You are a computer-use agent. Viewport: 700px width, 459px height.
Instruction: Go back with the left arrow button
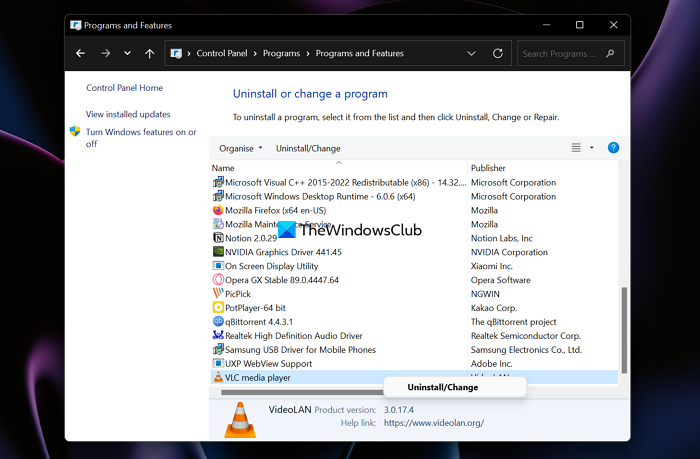click(80, 53)
